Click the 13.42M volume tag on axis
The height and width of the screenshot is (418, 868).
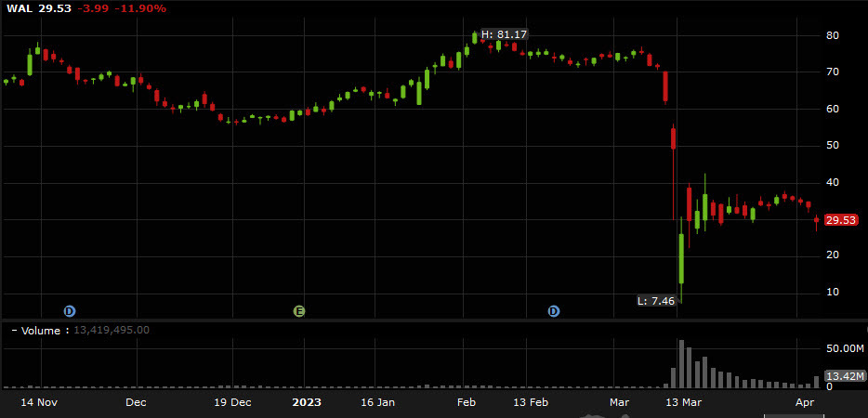[845, 376]
